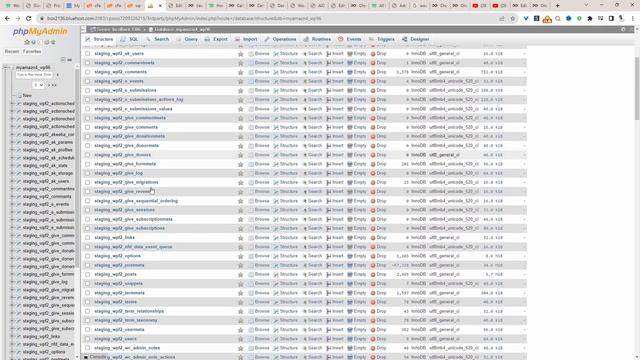
Task: Insert icon in staging_wpf2_give_formmeta row
Action: tap(329, 164)
